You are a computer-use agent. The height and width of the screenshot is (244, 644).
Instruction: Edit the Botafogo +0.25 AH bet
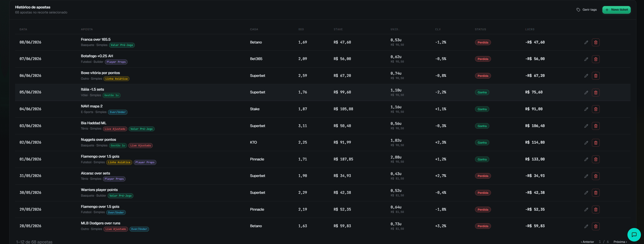pos(586,59)
